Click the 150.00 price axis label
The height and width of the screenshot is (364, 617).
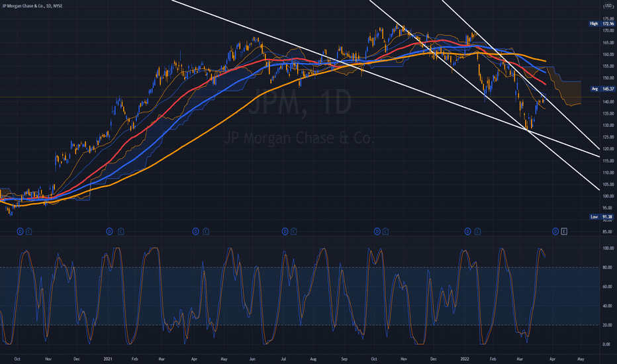(608, 78)
